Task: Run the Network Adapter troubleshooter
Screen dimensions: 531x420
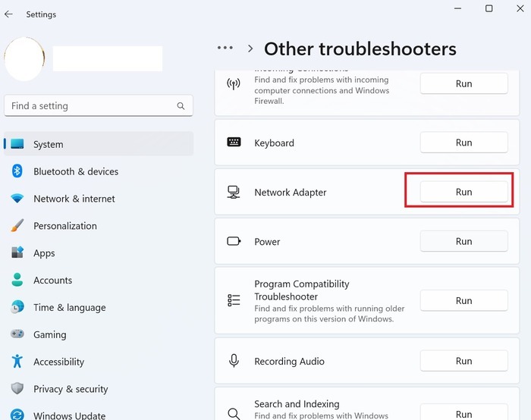Action: (x=464, y=192)
